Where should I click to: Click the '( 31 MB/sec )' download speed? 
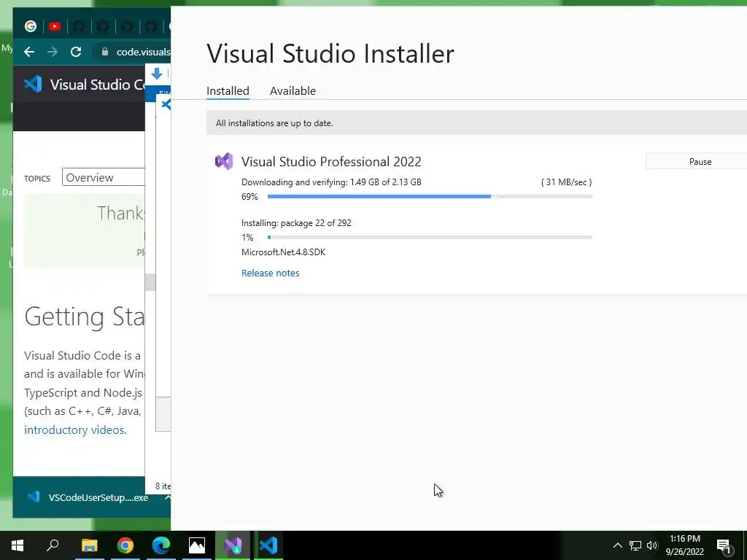coord(566,182)
